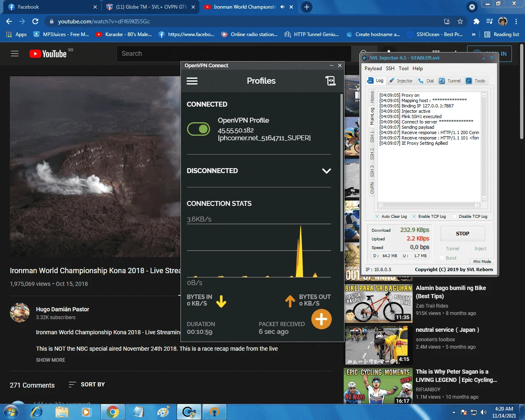Image resolution: width=525 pixels, height=420 pixels.
Task: Click the import profile icon in OpenVPN
Action: (x=330, y=81)
